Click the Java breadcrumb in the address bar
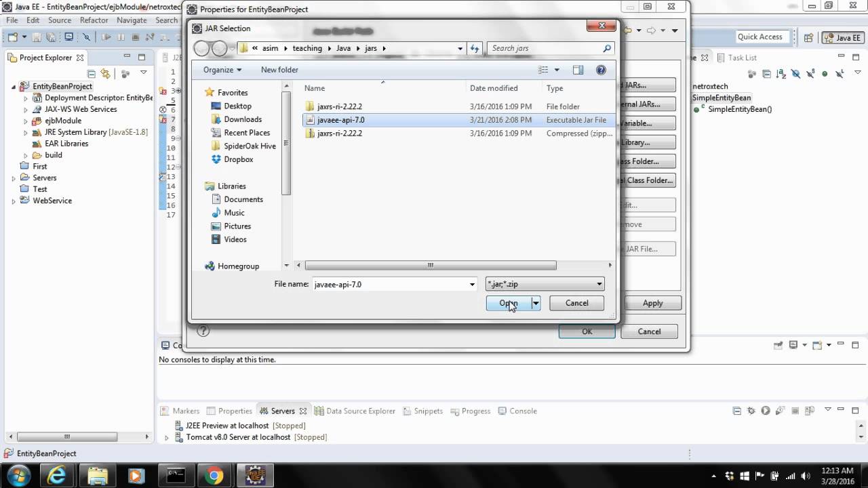 [343, 48]
